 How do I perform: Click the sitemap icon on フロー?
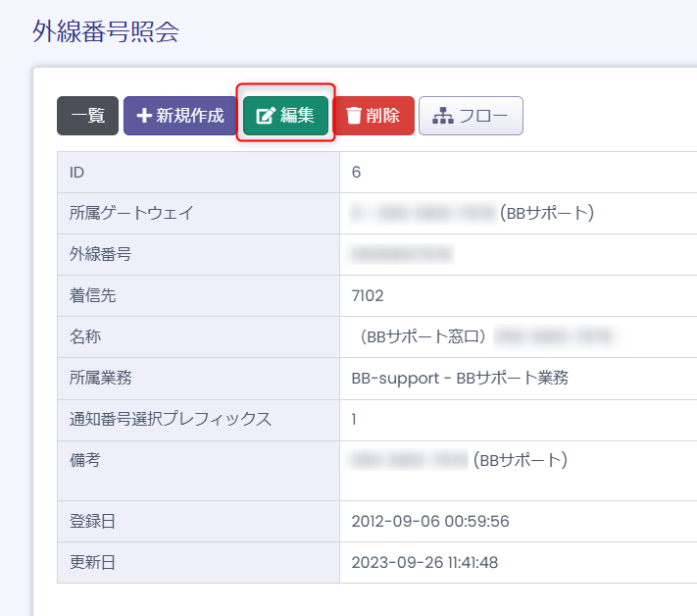click(x=442, y=116)
